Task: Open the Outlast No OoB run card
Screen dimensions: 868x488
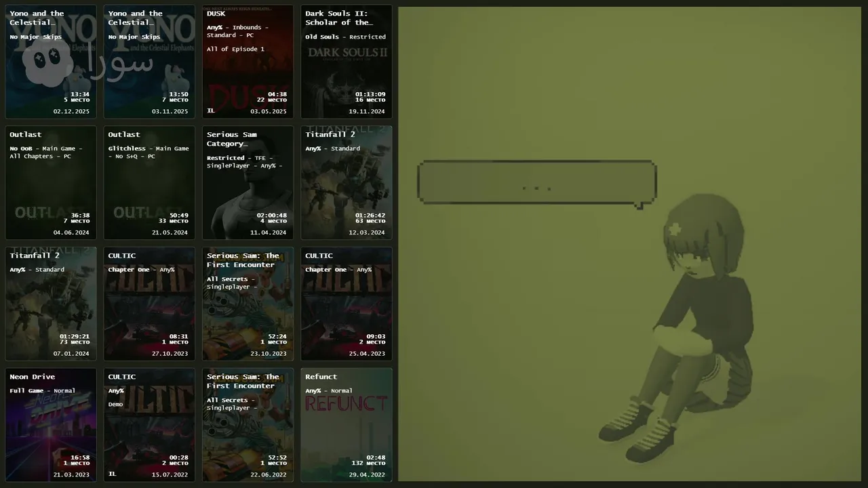Action: pyautogui.click(x=51, y=183)
